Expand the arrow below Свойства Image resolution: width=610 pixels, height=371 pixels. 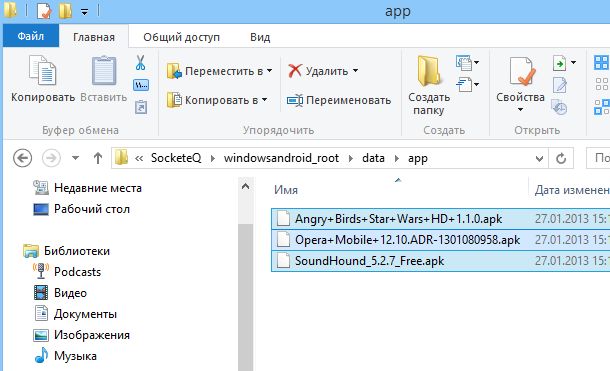click(521, 110)
